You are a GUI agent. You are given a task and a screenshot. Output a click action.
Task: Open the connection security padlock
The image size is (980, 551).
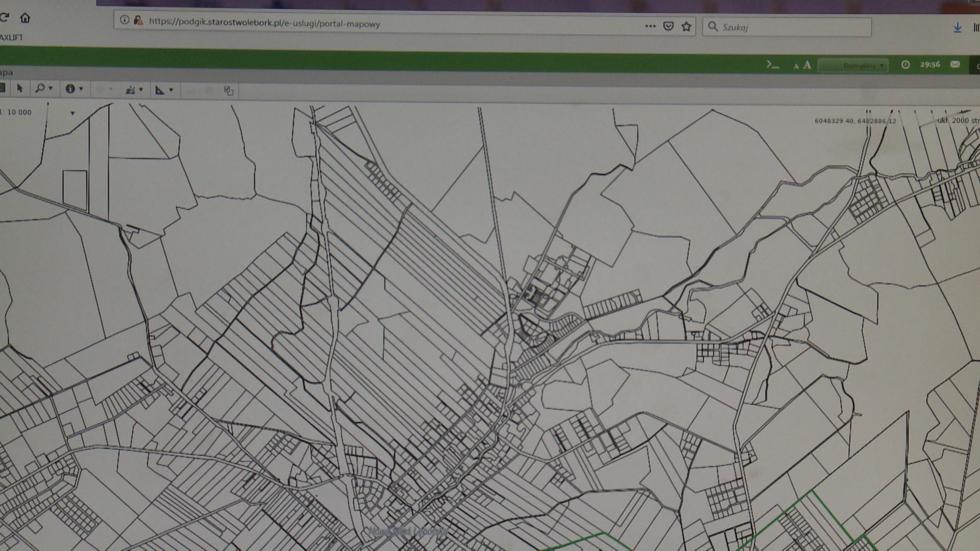[x=138, y=20]
